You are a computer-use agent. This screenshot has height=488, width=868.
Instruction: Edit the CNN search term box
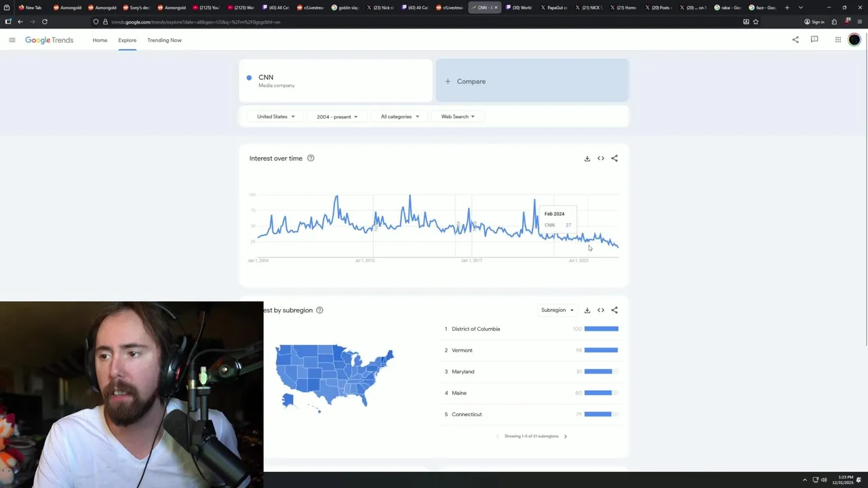coord(336,81)
